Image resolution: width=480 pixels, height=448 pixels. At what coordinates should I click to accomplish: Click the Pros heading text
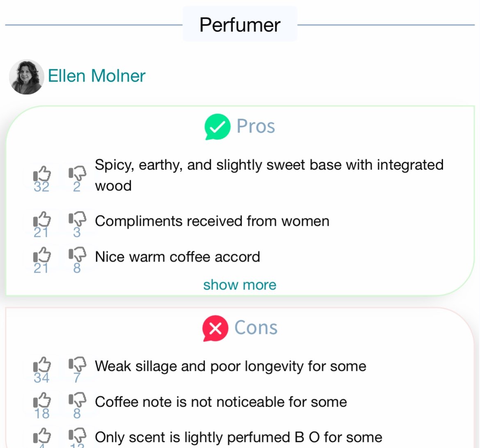pos(256,126)
